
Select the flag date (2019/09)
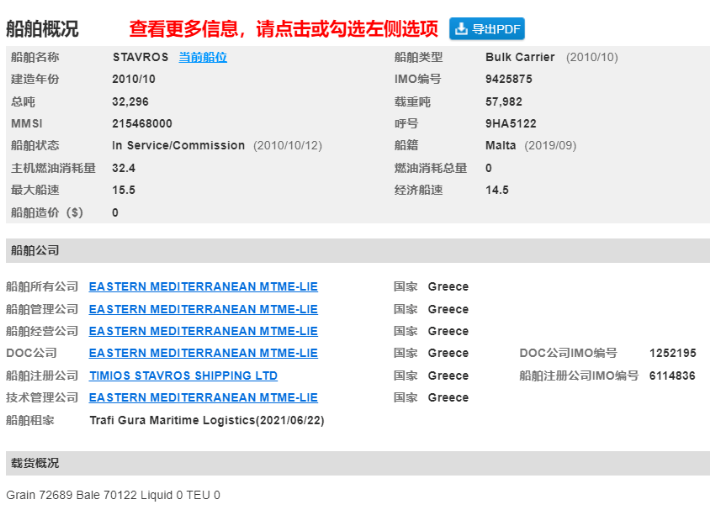pyautogui.click(x=550, y=145)
